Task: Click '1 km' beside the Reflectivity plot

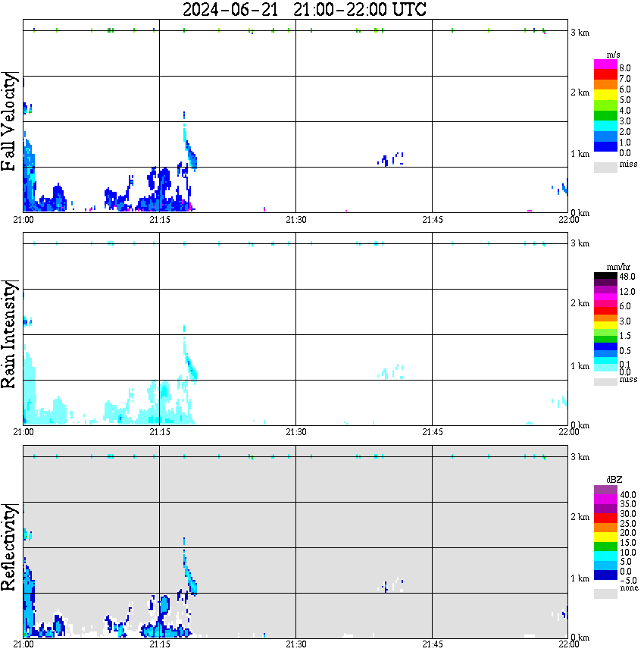Action: point(580,578)
